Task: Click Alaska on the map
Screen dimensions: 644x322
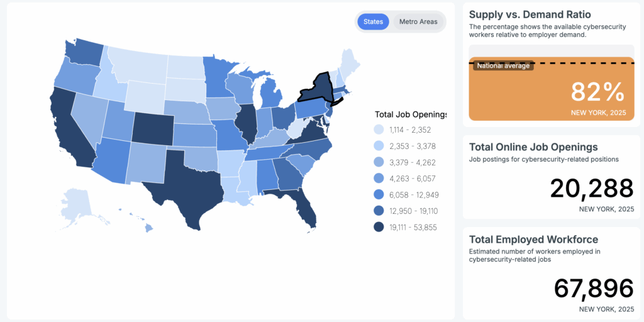Action: click(79, 204)
